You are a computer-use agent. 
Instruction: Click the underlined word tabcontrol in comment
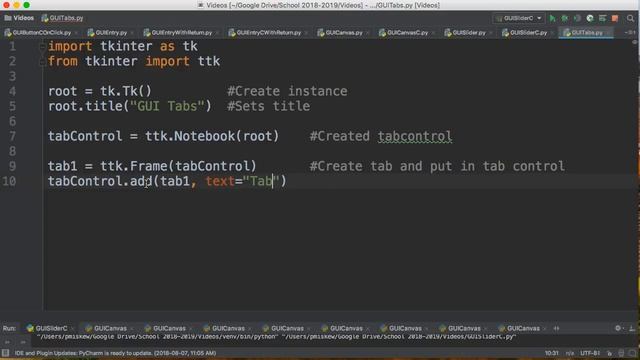tap(415, 136)
